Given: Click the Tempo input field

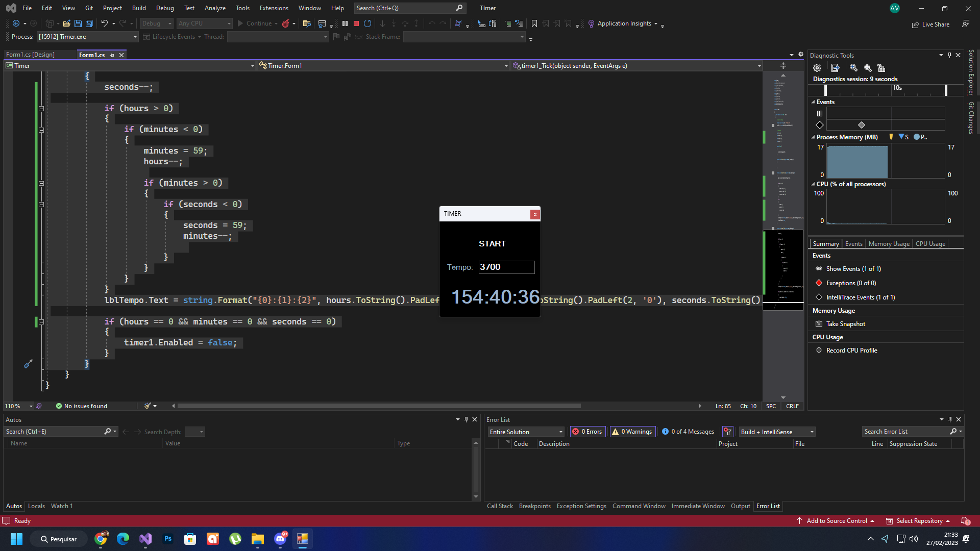Looking at the screenshot, I should coord(506,267).
